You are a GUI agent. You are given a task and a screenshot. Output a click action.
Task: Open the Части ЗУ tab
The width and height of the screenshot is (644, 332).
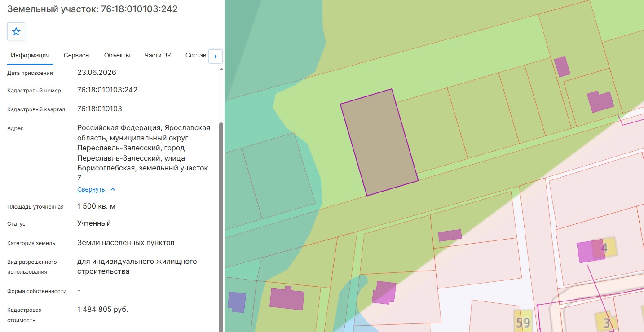coord(158,56)
